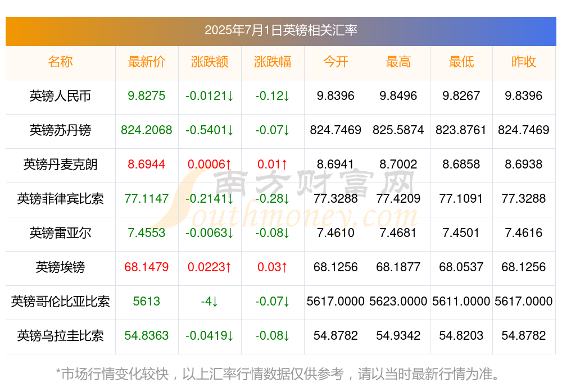Click change amount 0.0223↑
Viewport: 562px width, 392px height.
click(x=209, y=267)
